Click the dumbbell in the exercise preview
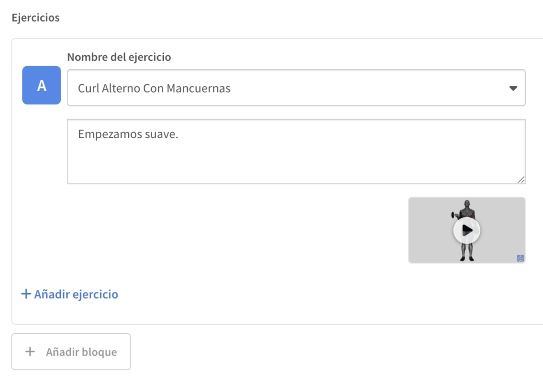The width and height of the screenshot is (543, 392). 454,215
